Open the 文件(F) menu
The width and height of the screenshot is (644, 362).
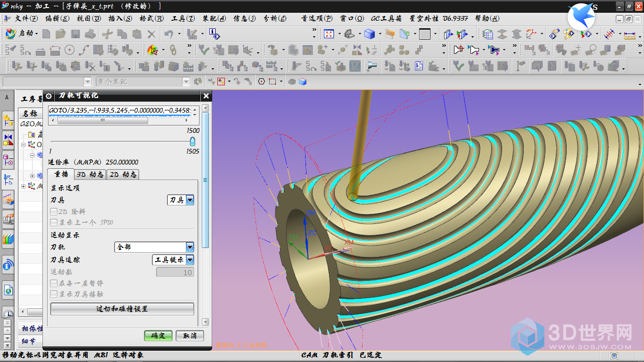pos(25,19)
